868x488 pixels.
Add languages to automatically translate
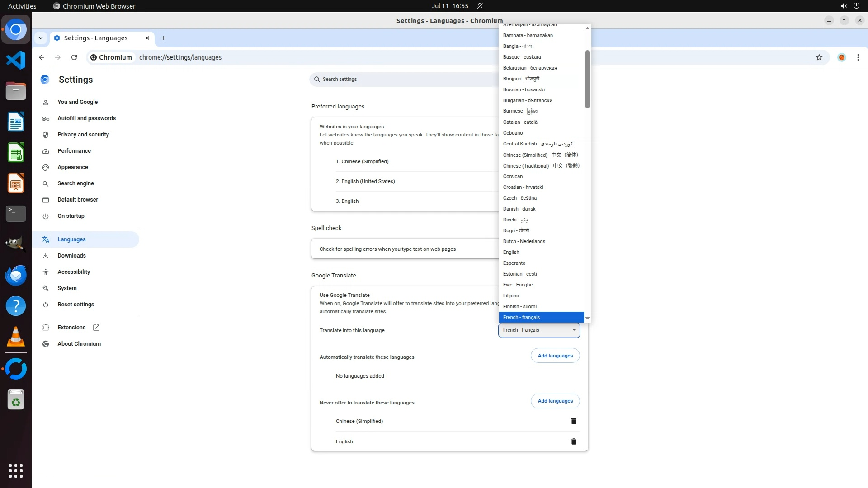[555, 356]
